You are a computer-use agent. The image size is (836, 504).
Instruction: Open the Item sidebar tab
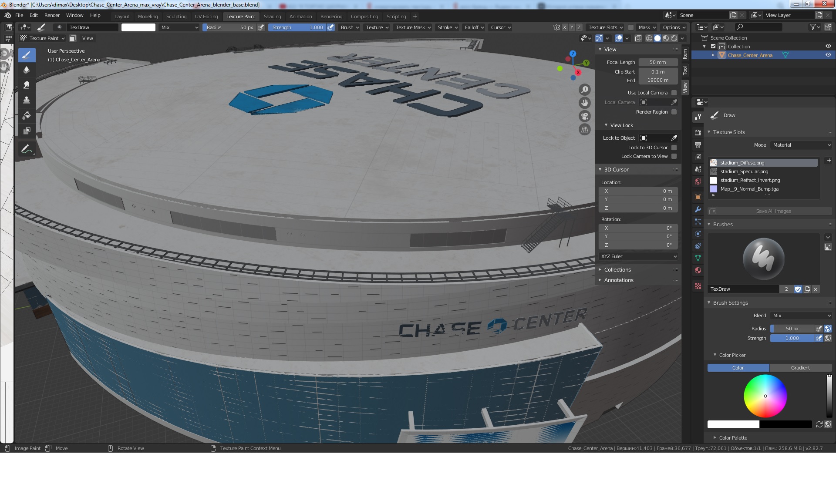coord(685,54)
